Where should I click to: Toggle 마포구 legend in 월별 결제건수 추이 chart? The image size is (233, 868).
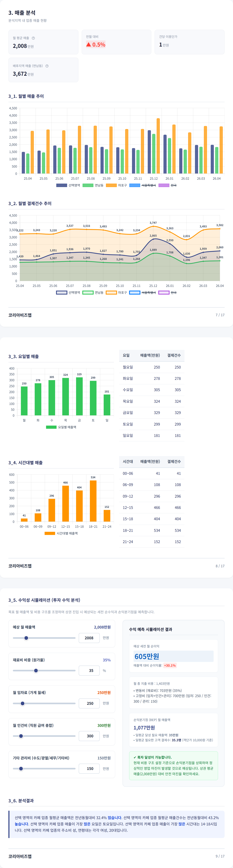point(116,292)
